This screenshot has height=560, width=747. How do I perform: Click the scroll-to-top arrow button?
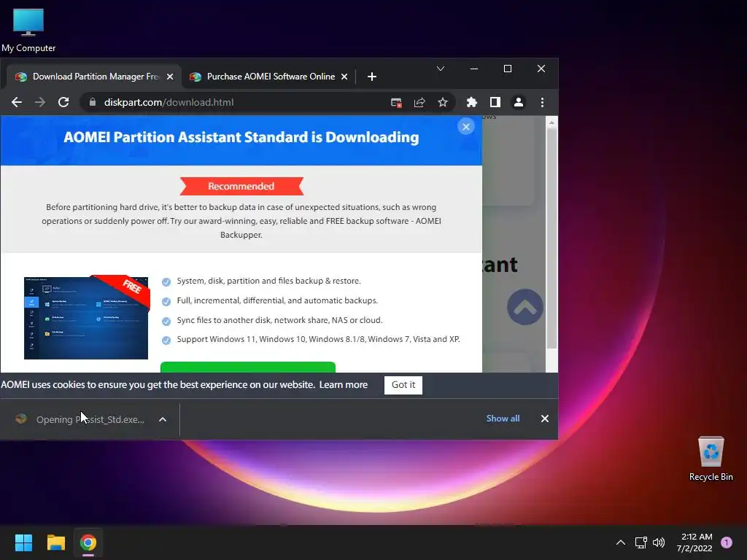pos(525,307)
